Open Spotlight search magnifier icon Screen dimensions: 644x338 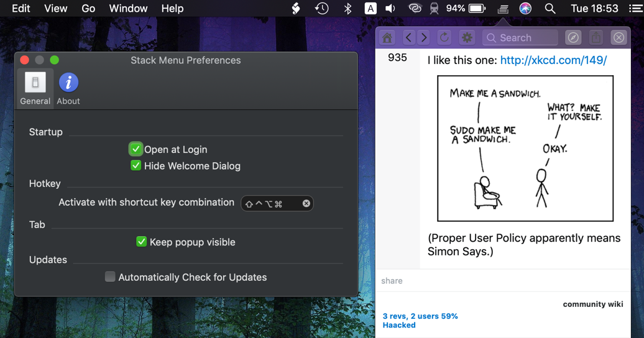tap(550, 8)
